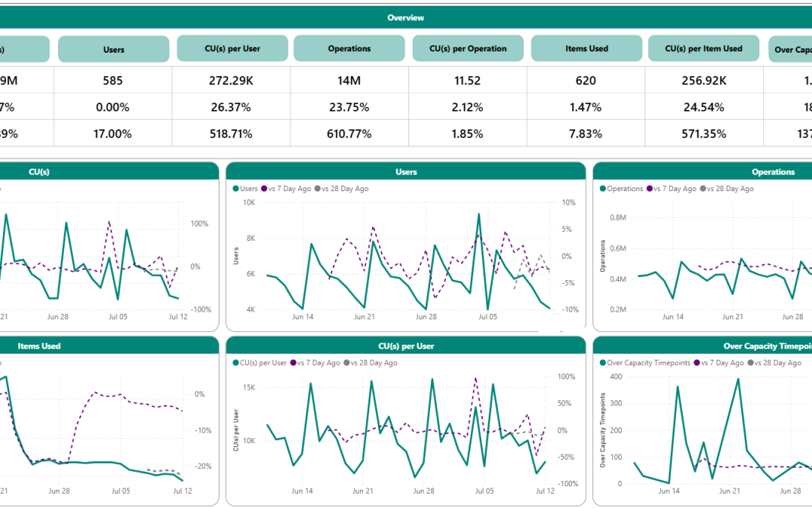Select vs 28 Day Ago legend in Operations chart

tap(726, 189)
